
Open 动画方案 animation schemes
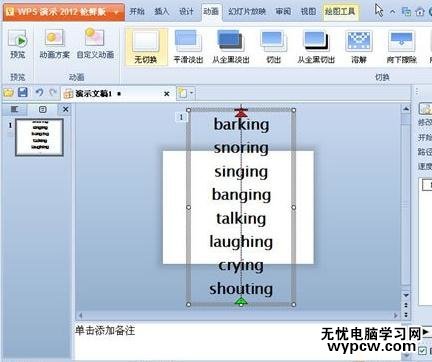tap(54, 44)
